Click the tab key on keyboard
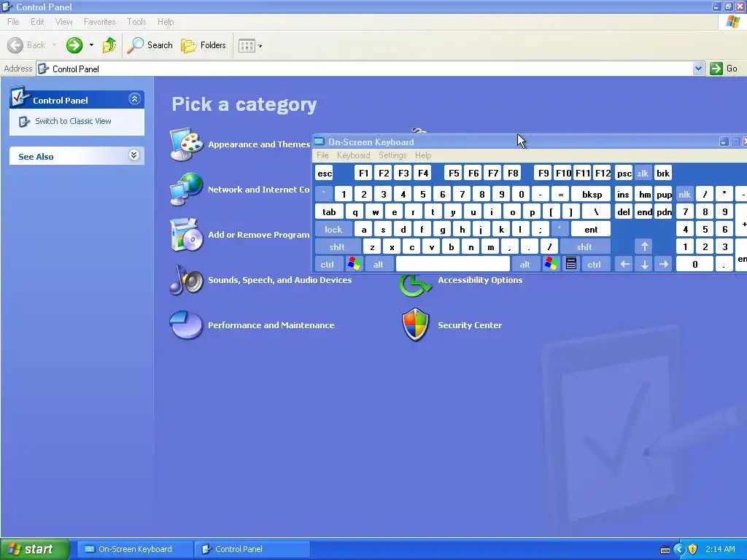The height and width of the screenshot is (560, 747). coord(329,211)
